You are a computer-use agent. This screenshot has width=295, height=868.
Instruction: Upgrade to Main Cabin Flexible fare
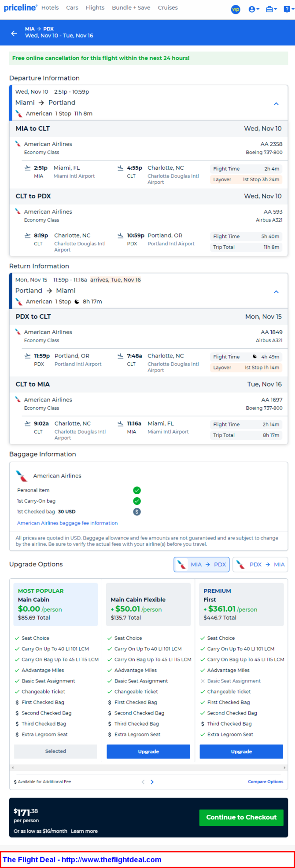pyautogui.click(x=148, y=751)
